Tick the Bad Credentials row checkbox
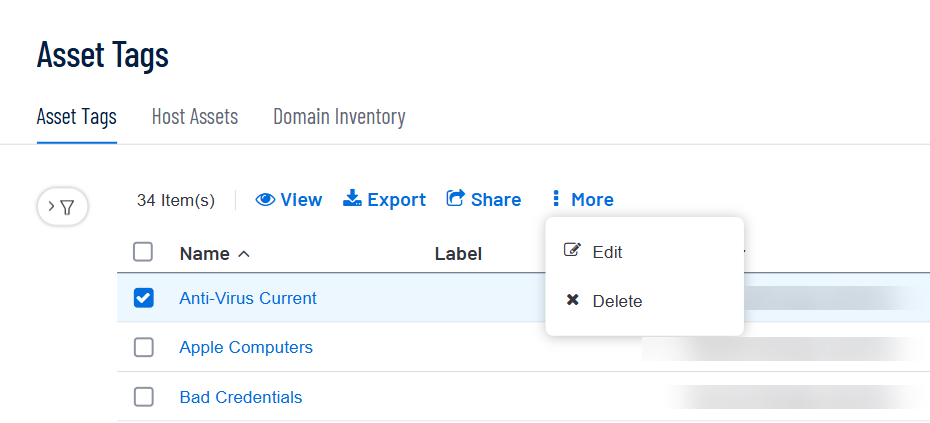The width and height of the screenshot is (930, 423). point(144,396)
